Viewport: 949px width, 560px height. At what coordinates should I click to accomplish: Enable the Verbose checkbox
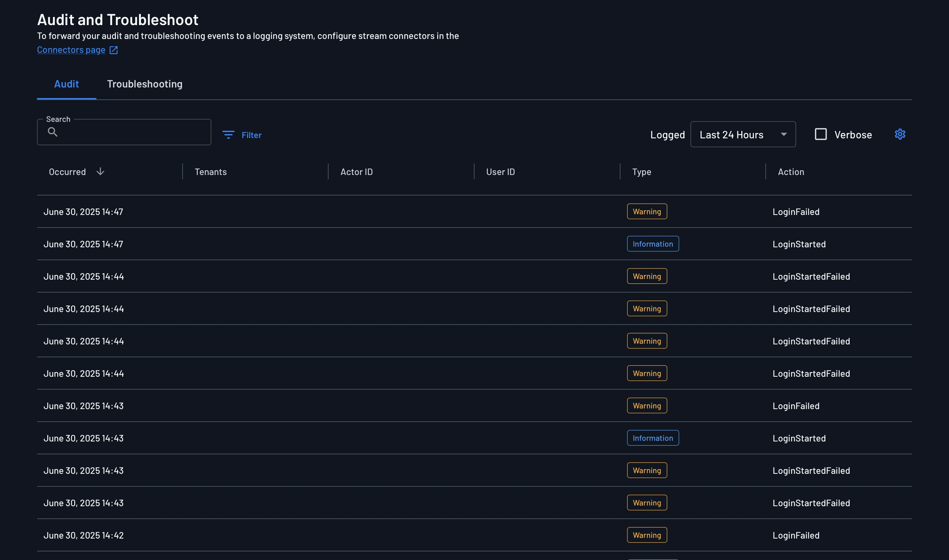coord(821,134)
